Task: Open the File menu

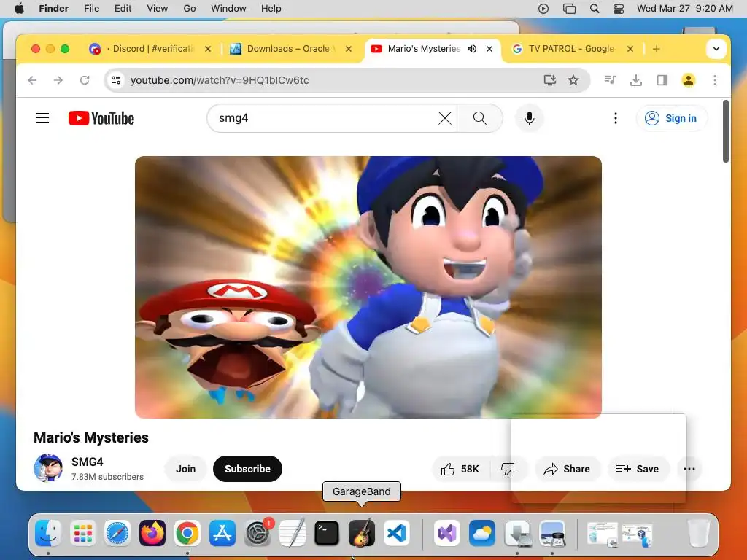Action: coord(91,9)
